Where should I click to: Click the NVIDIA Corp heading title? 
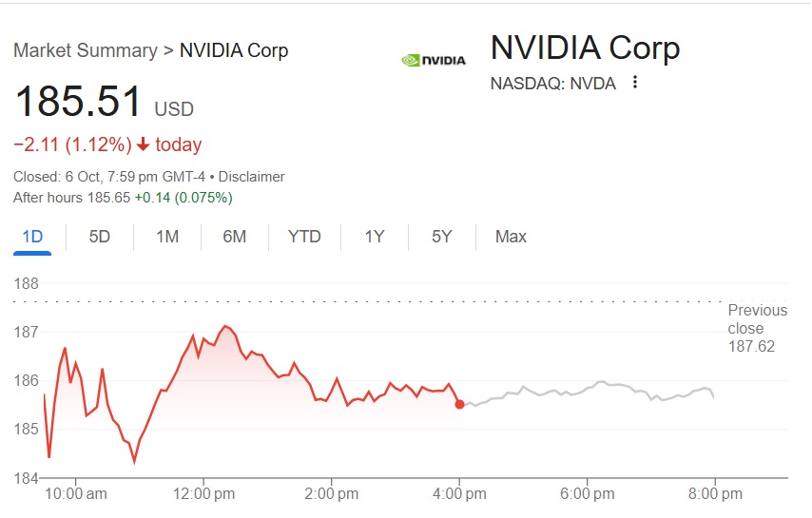tap(585, 48)
